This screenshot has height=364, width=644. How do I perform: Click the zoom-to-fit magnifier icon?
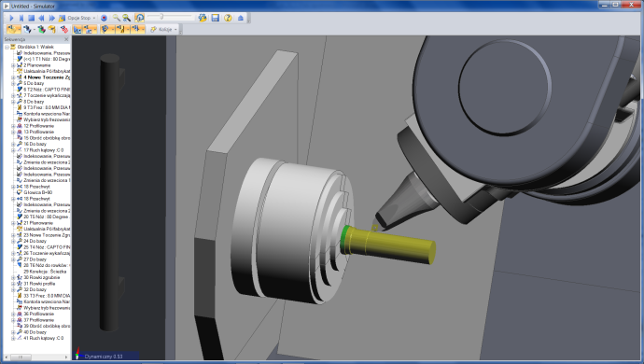click(127, 18)
